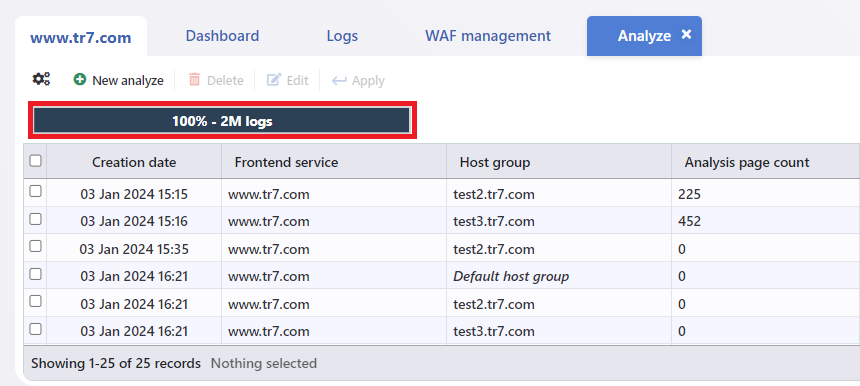Open the Dashboard tab

(222, 36)
